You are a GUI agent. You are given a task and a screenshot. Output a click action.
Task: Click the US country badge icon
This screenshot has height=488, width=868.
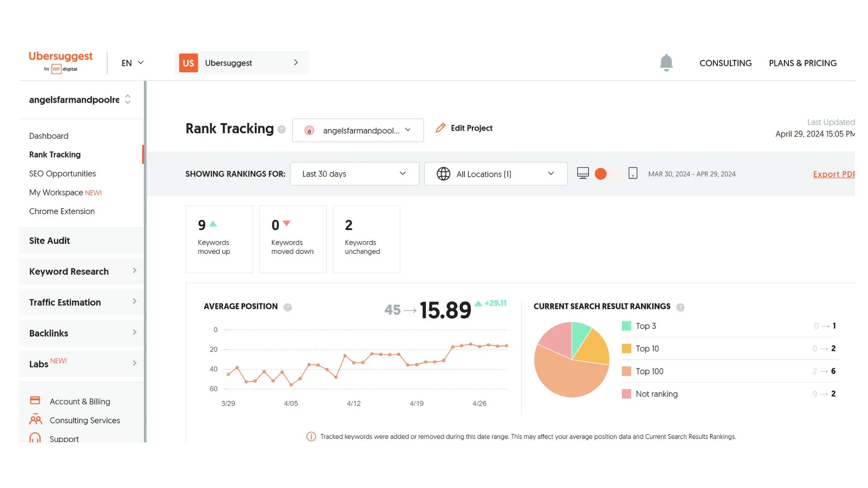189,63
